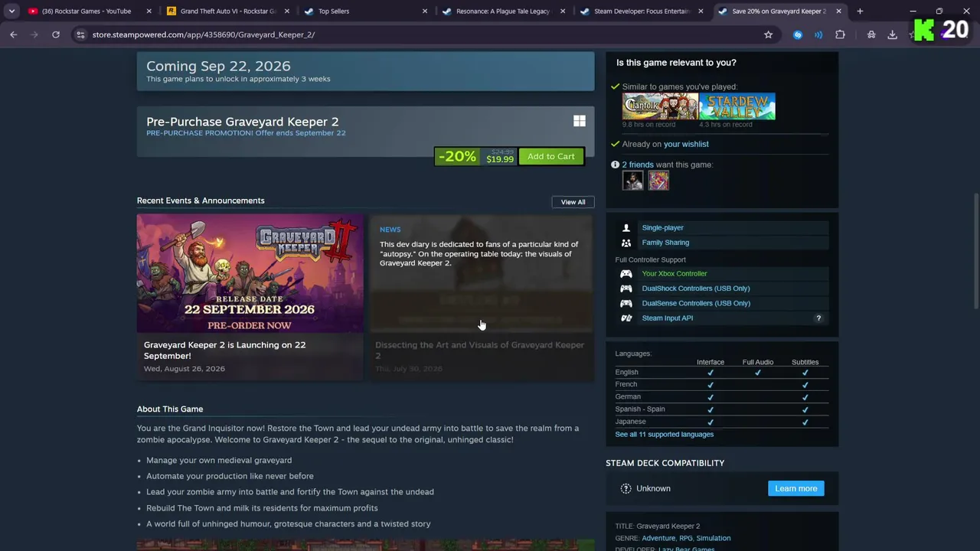
Task: Open the browser extensions puzzle icon
Action: [x=840, y=34]
